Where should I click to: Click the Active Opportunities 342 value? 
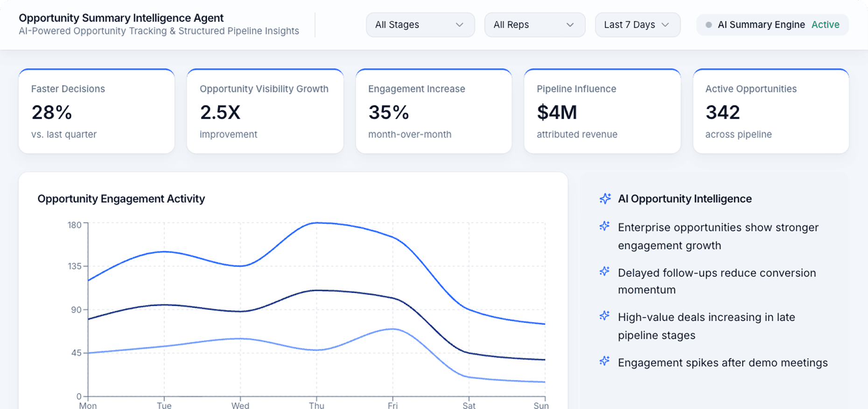722,113
